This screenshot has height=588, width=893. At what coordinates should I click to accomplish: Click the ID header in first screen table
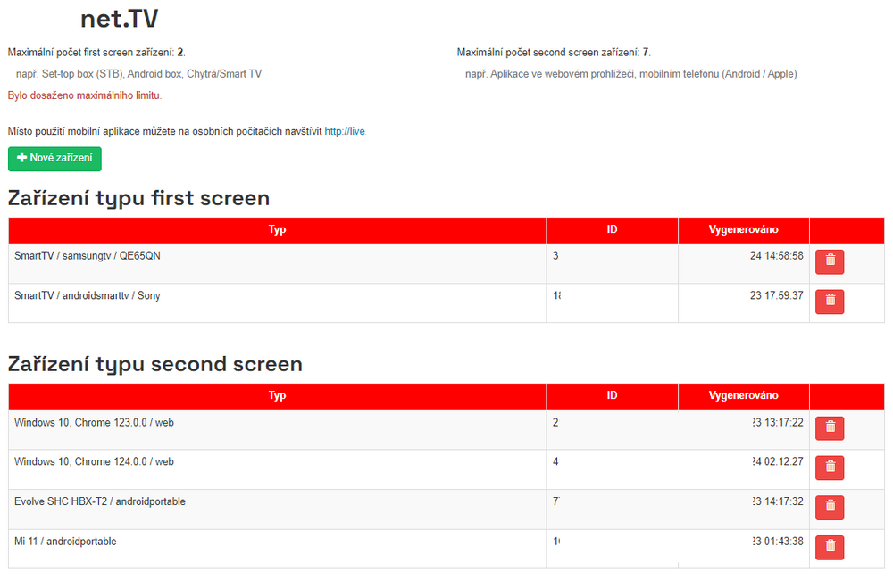612,230
